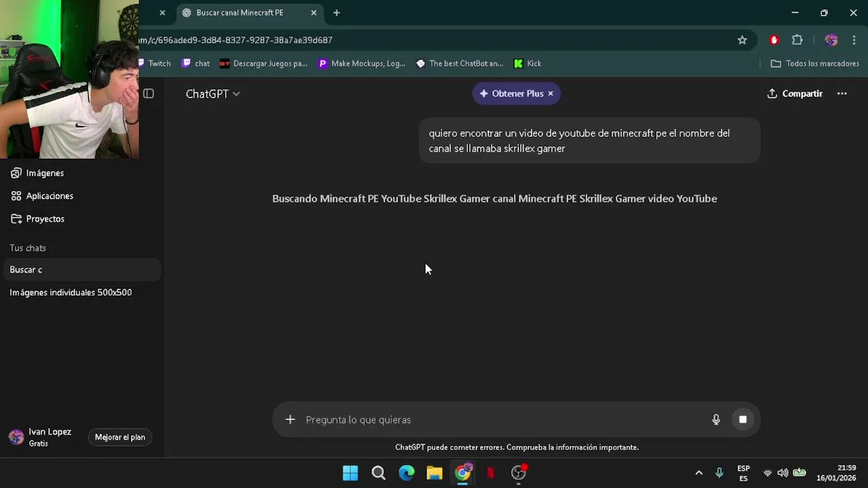
Task: Open Aplicaciones in the sidebar
Action: [x=42, y=196]
